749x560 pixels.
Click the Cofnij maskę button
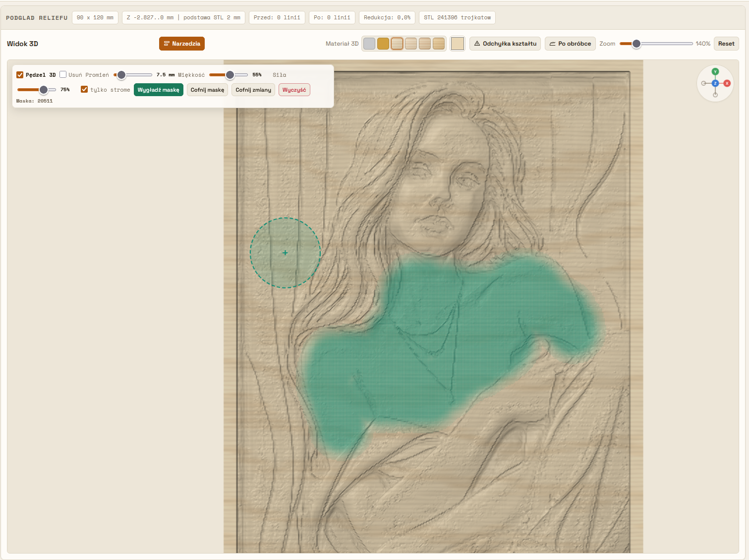tap(207, 90)
